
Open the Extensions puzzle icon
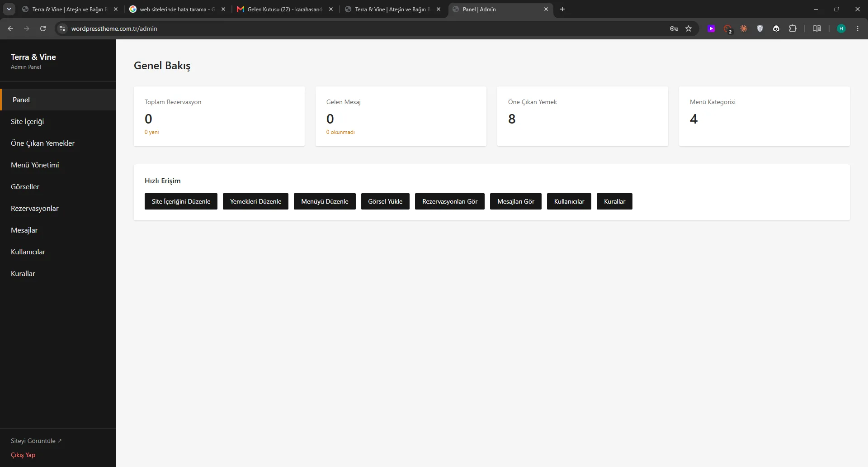793,29
